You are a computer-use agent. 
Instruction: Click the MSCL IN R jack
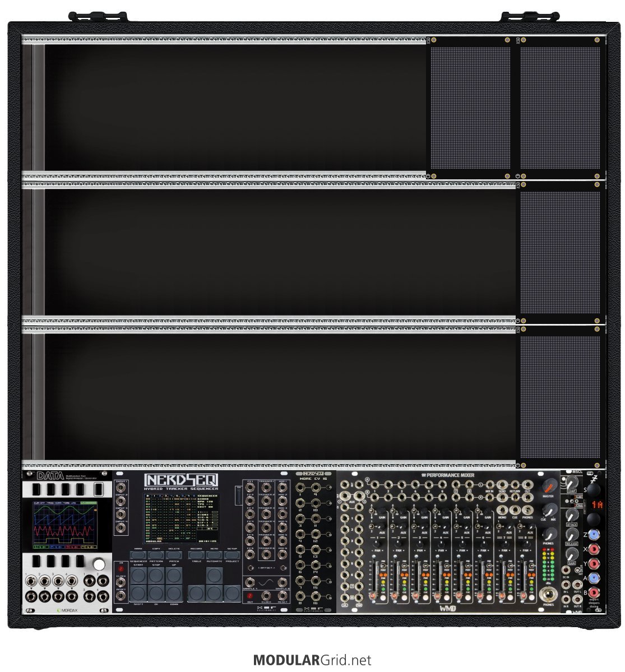coord(566,600)
